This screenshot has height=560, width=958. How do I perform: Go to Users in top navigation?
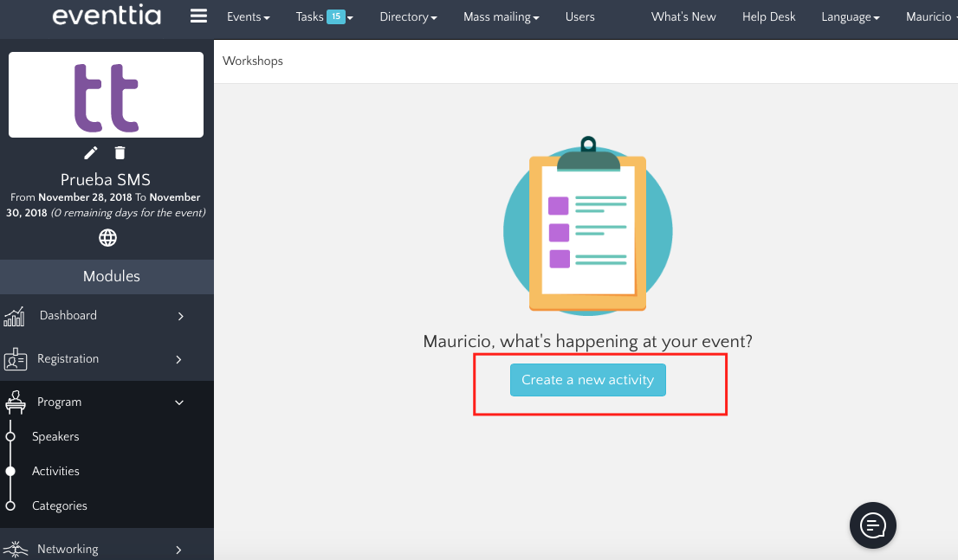click(579, 16)
